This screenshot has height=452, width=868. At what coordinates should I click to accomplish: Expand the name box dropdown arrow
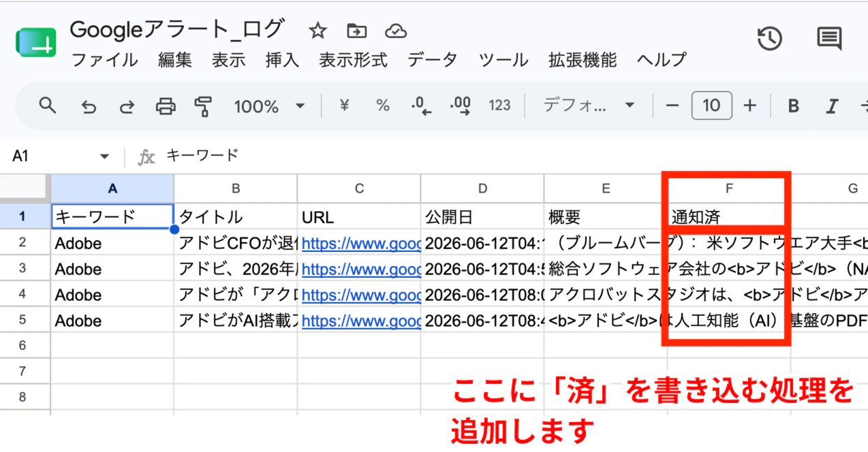104,157
